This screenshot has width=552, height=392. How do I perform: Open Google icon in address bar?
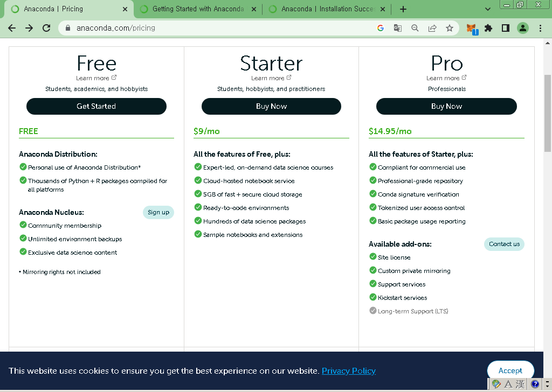coord(380,28)
